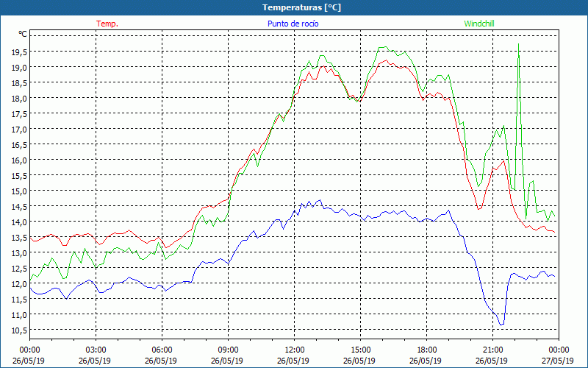Click the 18,0 y-axis value
Screen dimensions: 588x368
coord(19,99)
